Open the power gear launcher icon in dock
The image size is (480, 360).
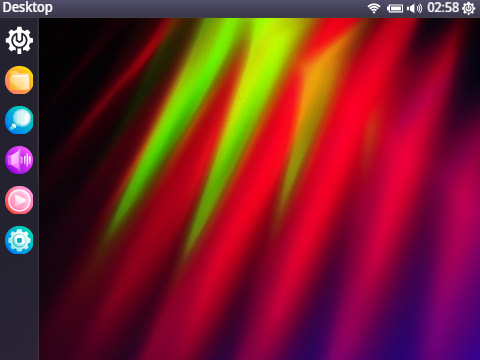[x=19, y=40]
